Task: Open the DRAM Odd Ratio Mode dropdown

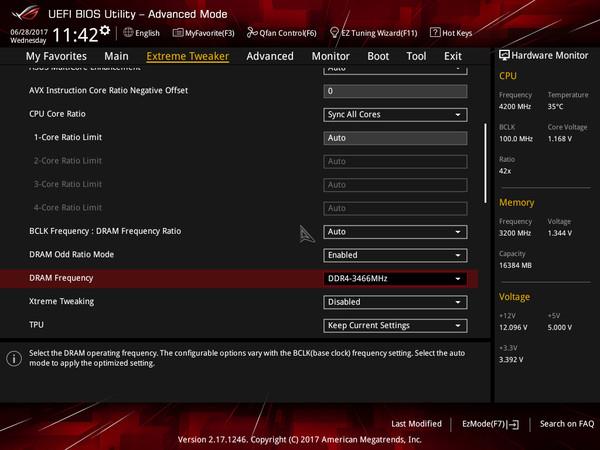Action: 395,255
